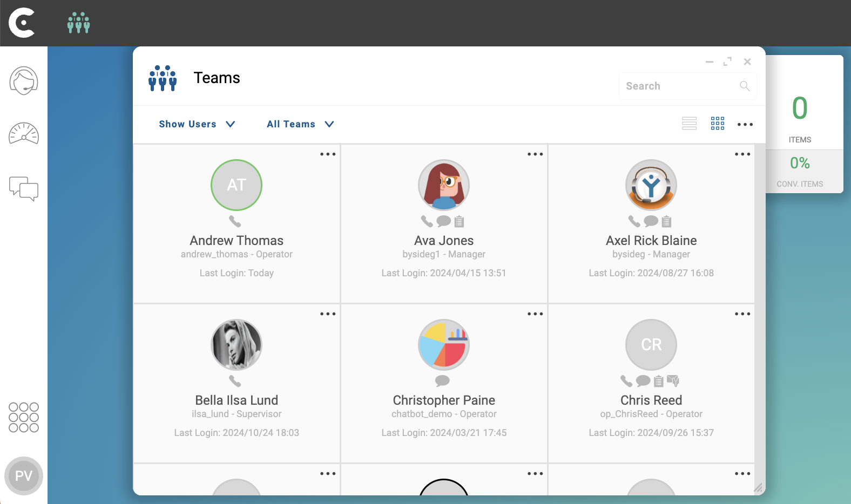This screenshot has width=851, height=504.
Task: Click clipboard icon under Chris Reed
Action: [x=659, y=381]
